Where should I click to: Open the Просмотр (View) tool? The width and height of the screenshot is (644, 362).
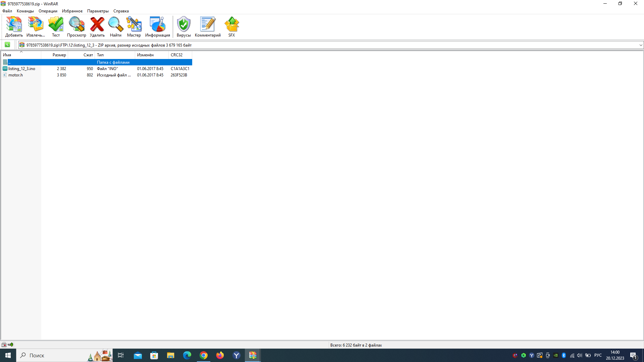pos(76,27)
